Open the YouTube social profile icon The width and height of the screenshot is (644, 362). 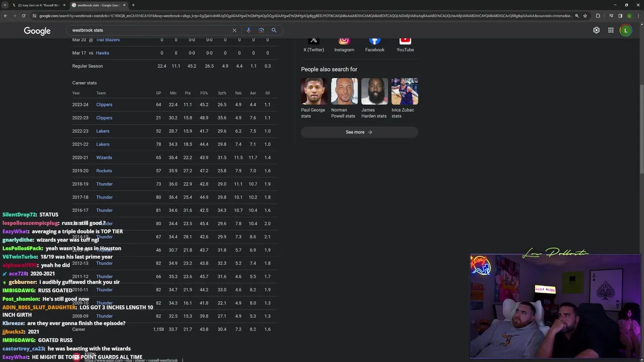click(405, 40)
